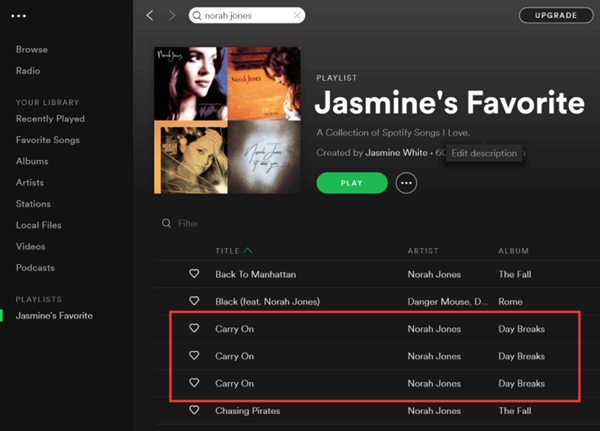
Task: Click the playlist description text
Action: click(x=393, y=133)
